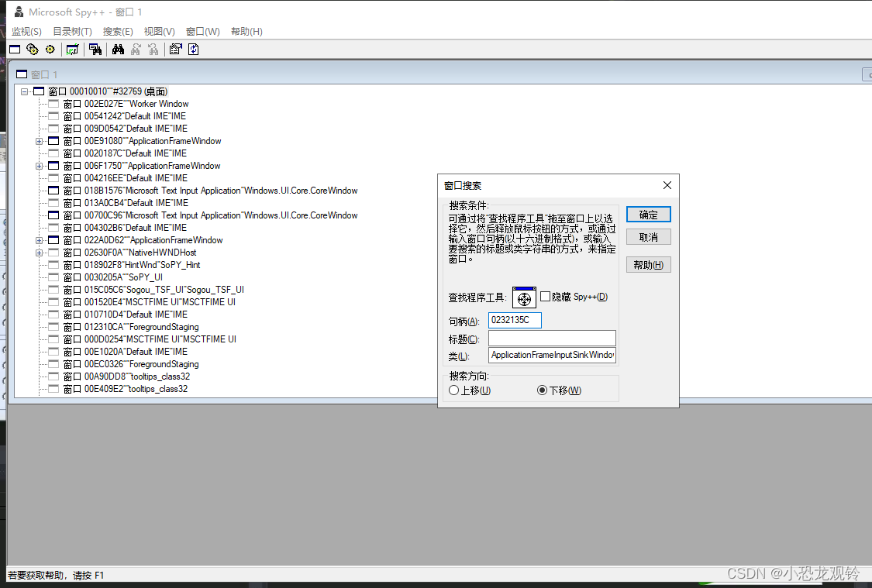This screenshot has width=872, height=588.
Task: Open the Processes view toolbar icon
Action: click(33, 50)
